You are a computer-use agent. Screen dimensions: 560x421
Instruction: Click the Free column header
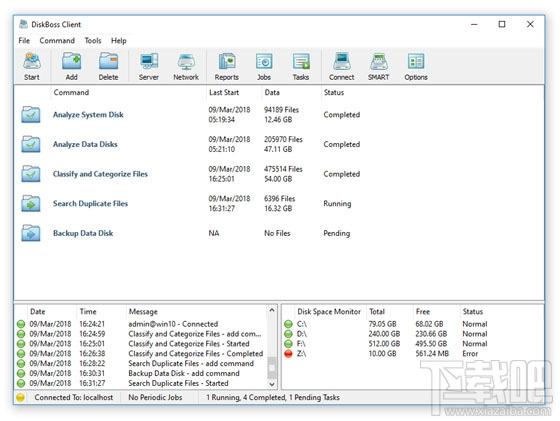point(423,312)
